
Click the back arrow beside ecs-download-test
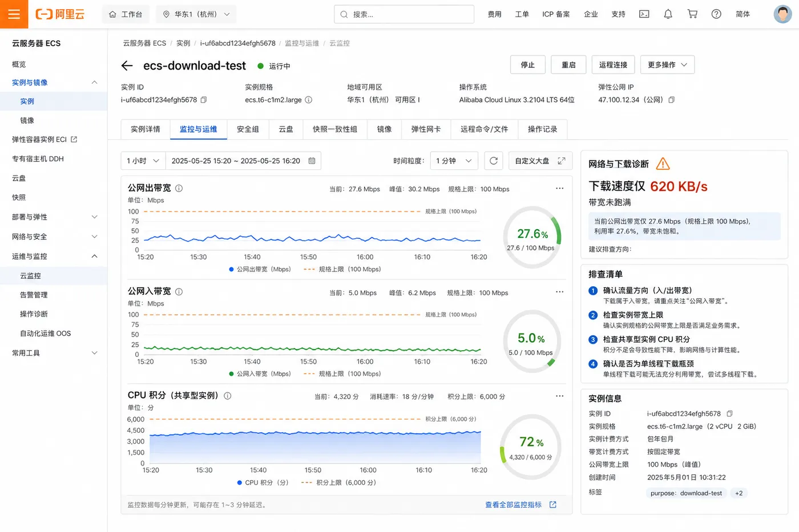[127, 66]
